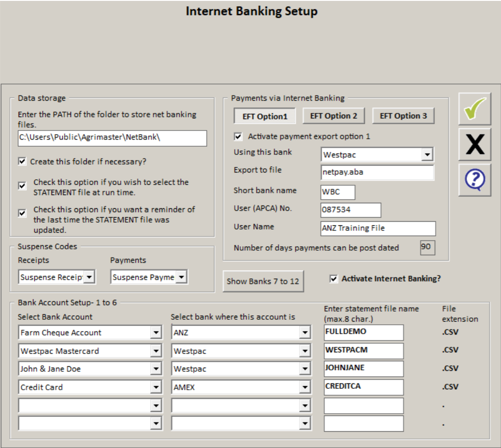This screenshot has width=501, height=448.
Task: Open the fifth empty bank account dropdown
Action: coord(156,406)
